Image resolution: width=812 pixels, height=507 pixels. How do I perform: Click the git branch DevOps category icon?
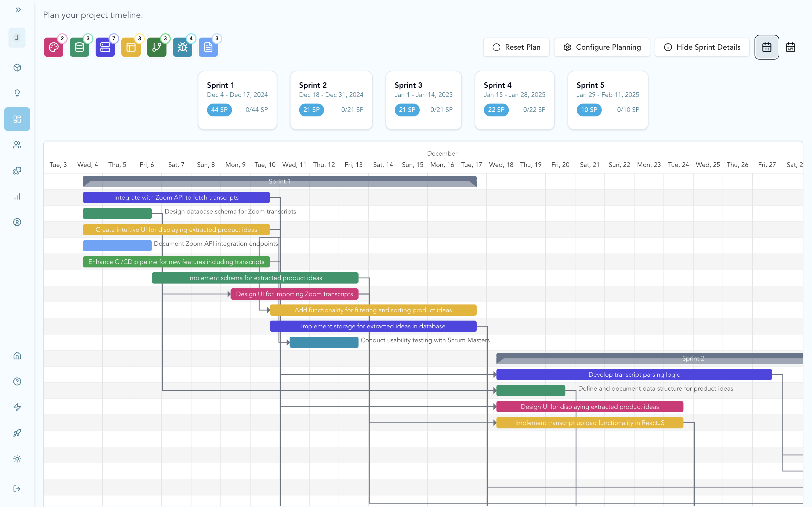[157, 47]
